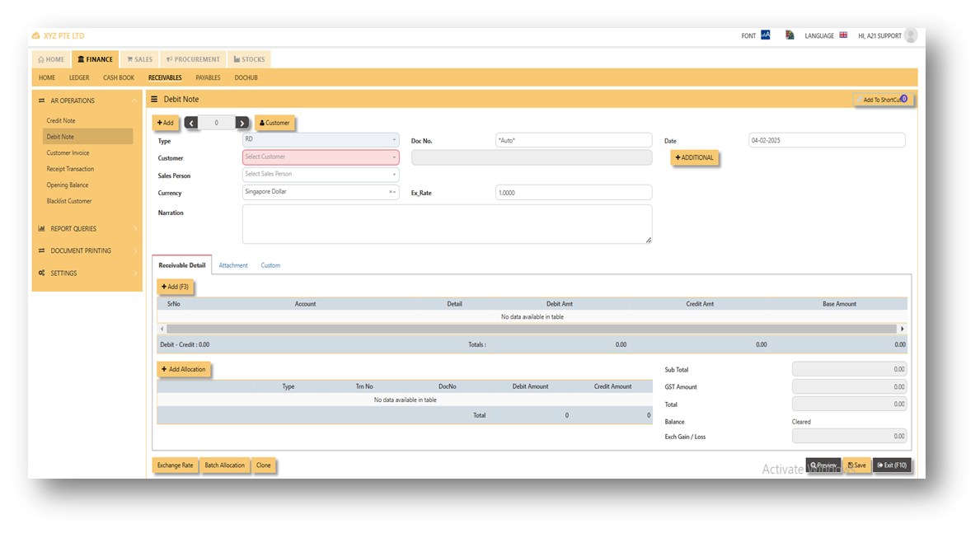This screenshot has width=980, height=533.
Task: Open the Stocks module tab
Action: (250, 59)
